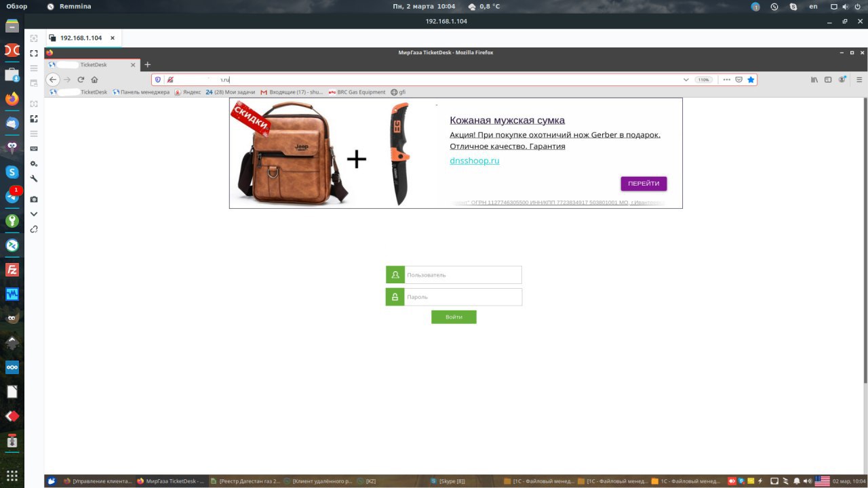Open new tab with plus button

click(147, 64)
